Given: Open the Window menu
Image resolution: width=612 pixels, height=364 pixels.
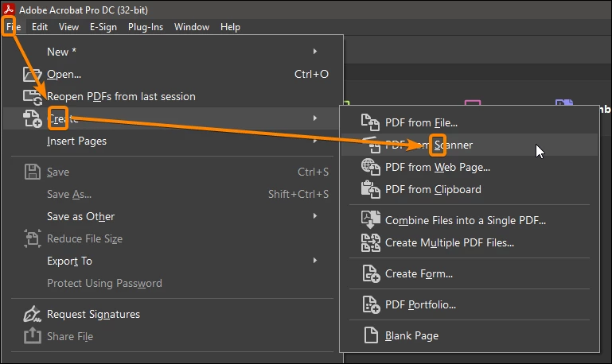Looking at the screenshot, I should click(192, 27).
